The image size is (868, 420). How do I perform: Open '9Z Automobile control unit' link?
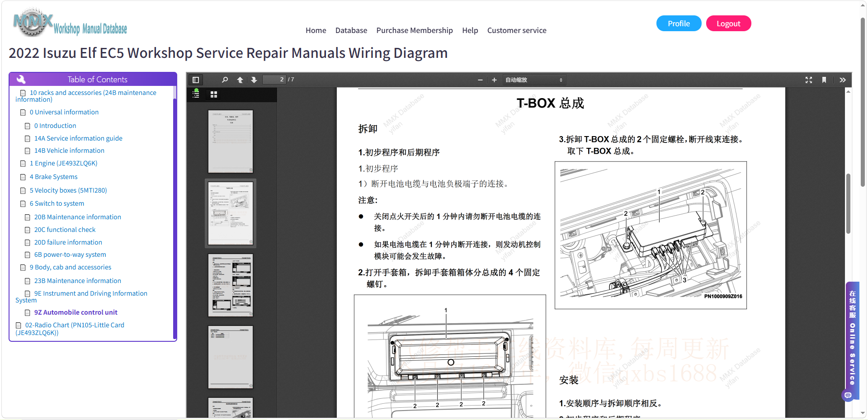tap(76, 312)
